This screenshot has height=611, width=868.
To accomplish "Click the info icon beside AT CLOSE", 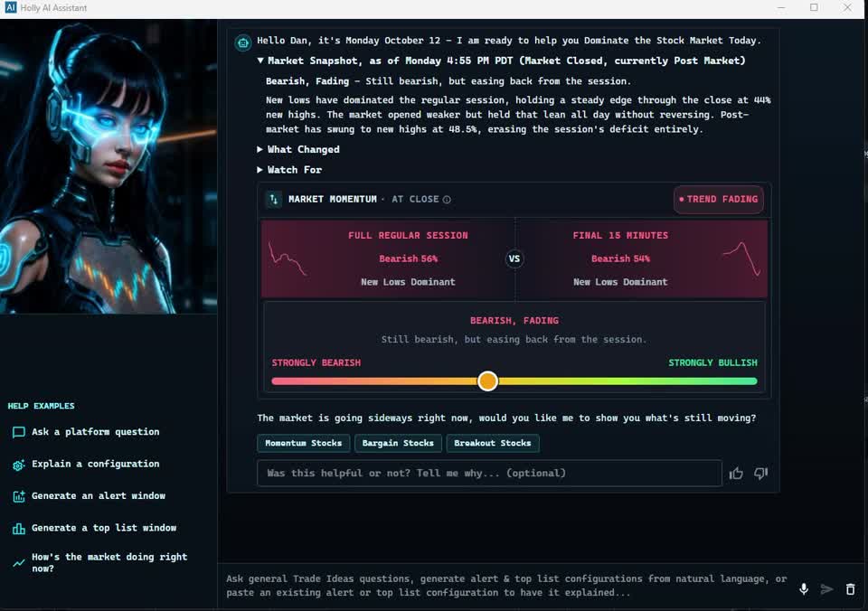I will 447,199.
